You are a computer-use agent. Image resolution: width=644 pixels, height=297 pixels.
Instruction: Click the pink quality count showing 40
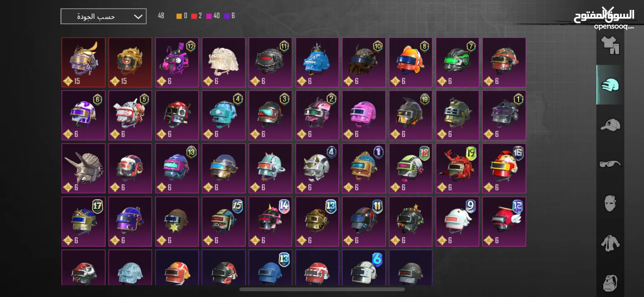coord(213,16)
